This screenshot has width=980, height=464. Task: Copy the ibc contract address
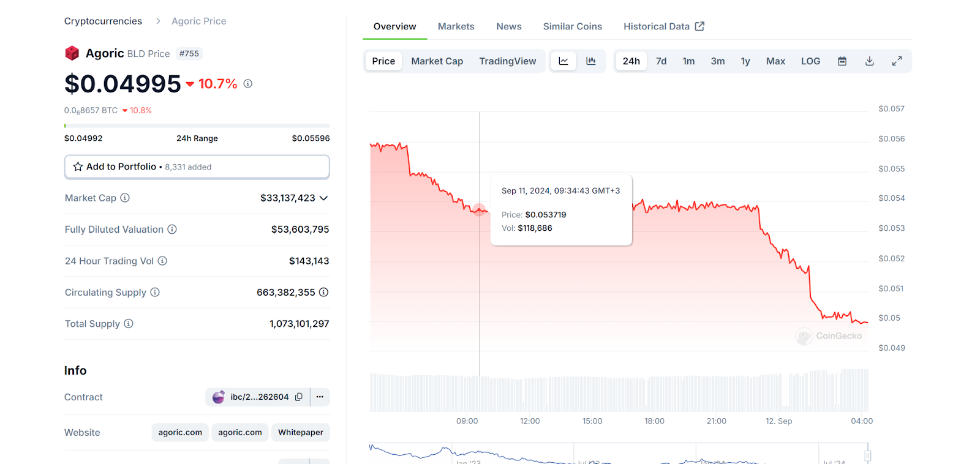[299, 397]
